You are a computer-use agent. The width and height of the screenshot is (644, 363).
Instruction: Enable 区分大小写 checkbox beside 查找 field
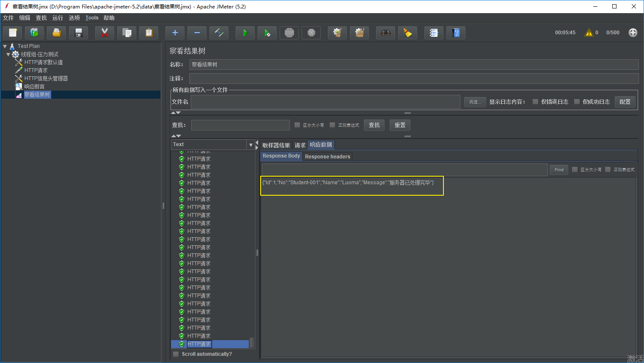(x=297, y=125)
